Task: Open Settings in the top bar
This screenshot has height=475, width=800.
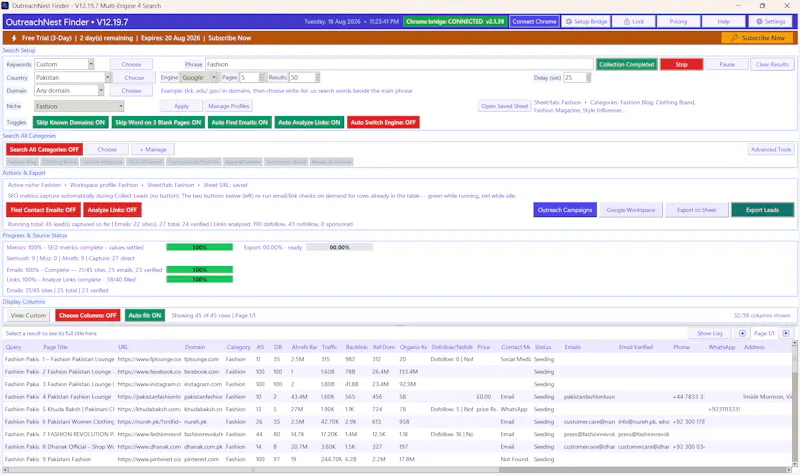Action: pyautogui.click(x=770, y=21)
